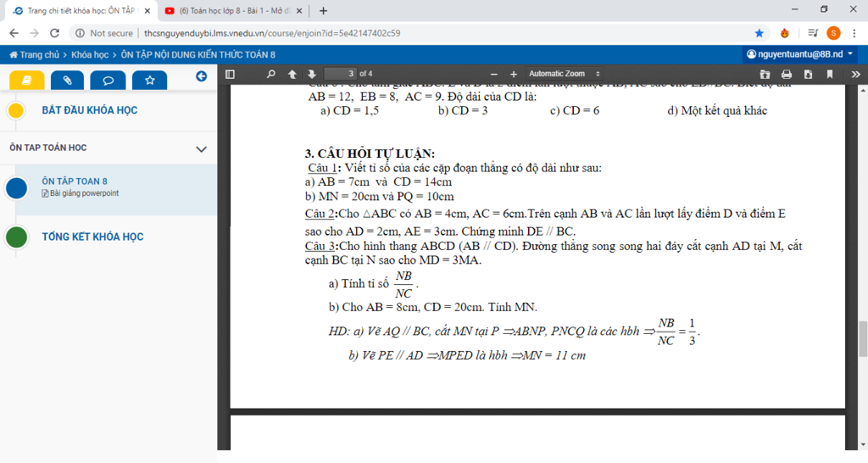
Task: Open PDF find search tool
Action: 270,74
